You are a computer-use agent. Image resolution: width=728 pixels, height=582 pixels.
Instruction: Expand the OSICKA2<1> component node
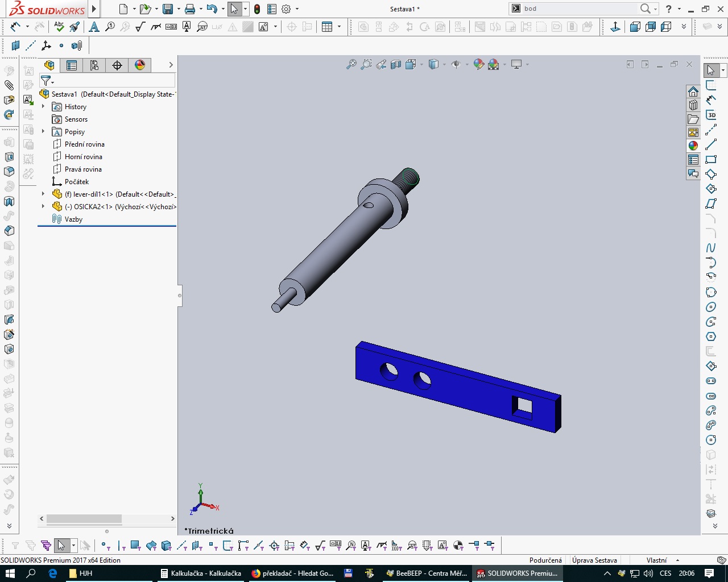point(43,206)
